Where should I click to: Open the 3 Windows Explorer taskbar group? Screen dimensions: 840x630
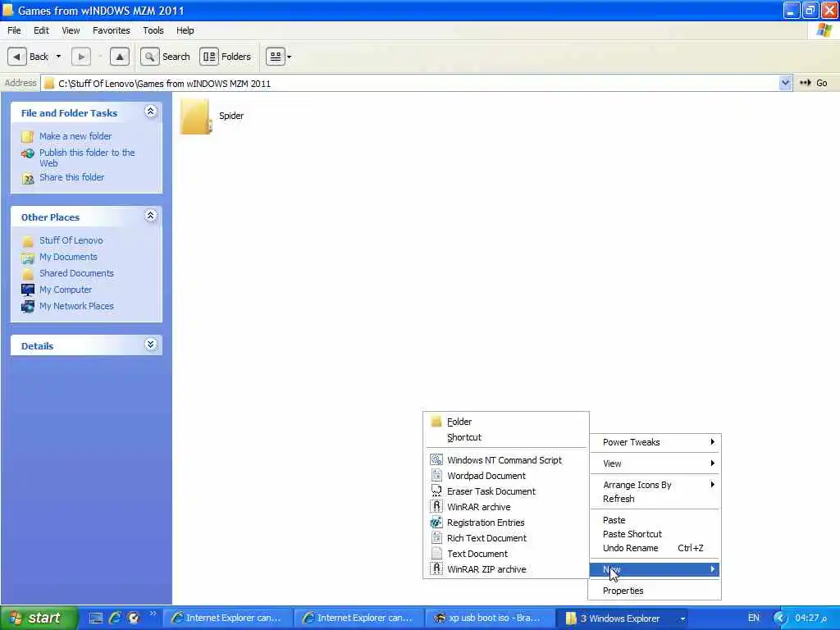pyautogui.click(x=622, y=618)
